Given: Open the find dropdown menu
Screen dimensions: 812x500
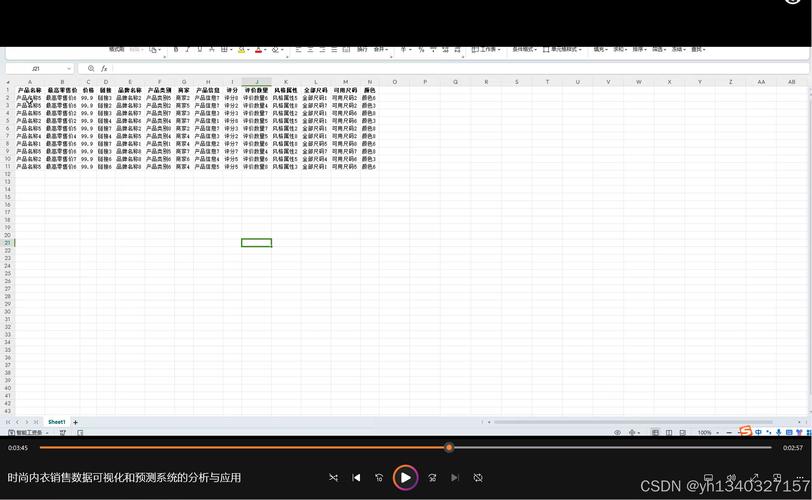Looking at the screenshot, I should 699,50.
